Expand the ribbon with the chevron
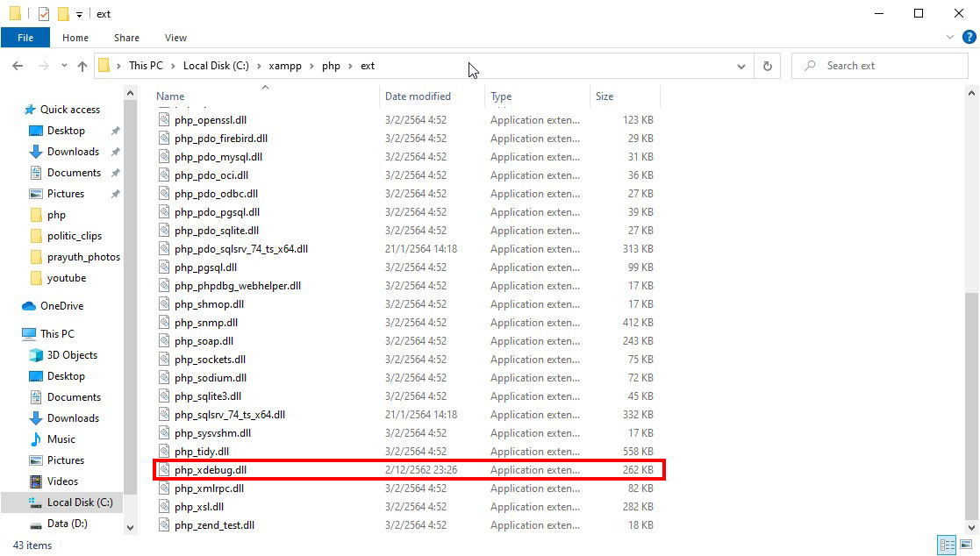Screen dimensions: 980x556 click(950, 38)
